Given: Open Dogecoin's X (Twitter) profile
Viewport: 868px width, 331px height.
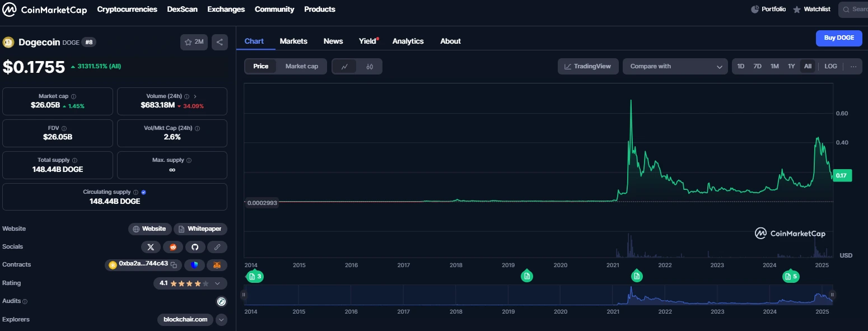Looking at the screenshot, I should coord(151,246).
